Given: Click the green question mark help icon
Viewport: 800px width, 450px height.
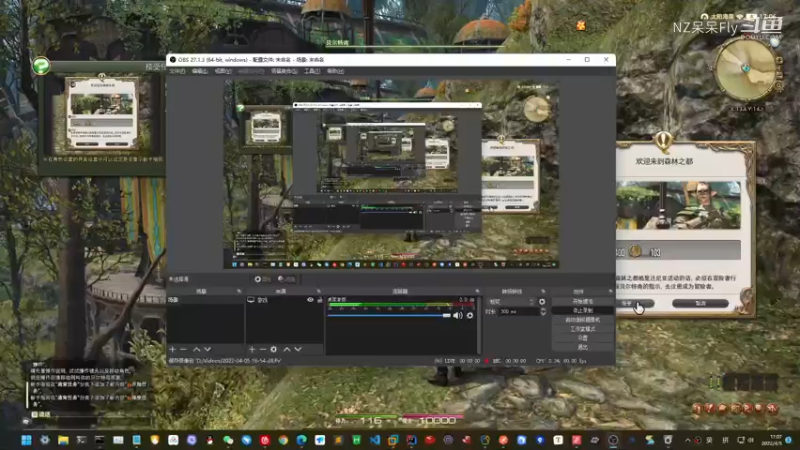Looking at the screenshot, I should coord(41,66).
